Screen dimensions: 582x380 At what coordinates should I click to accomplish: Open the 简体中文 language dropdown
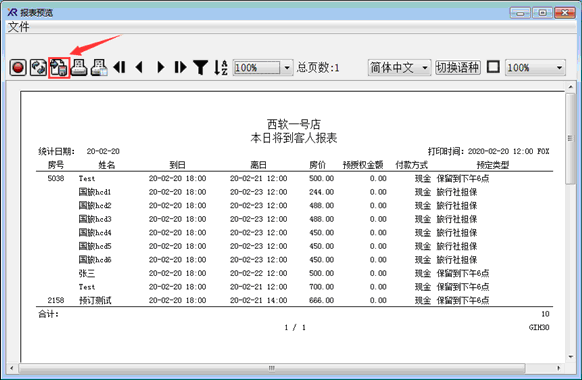[x=399, y=68]
